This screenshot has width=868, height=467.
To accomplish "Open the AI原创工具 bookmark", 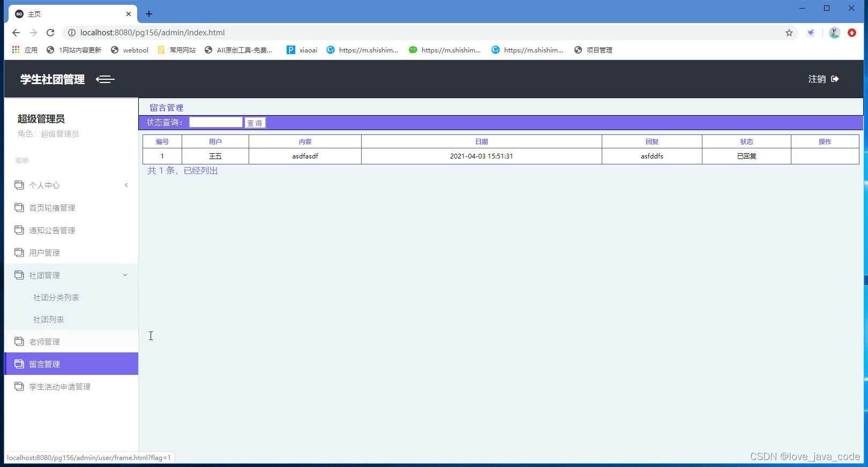I will 238,50.
